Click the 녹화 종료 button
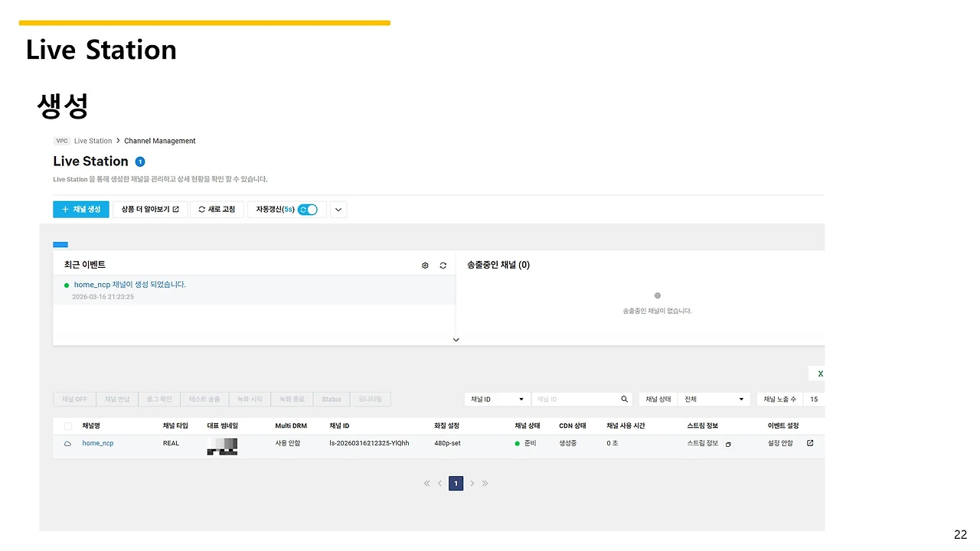The image size is (980, 551). [292, 399]
